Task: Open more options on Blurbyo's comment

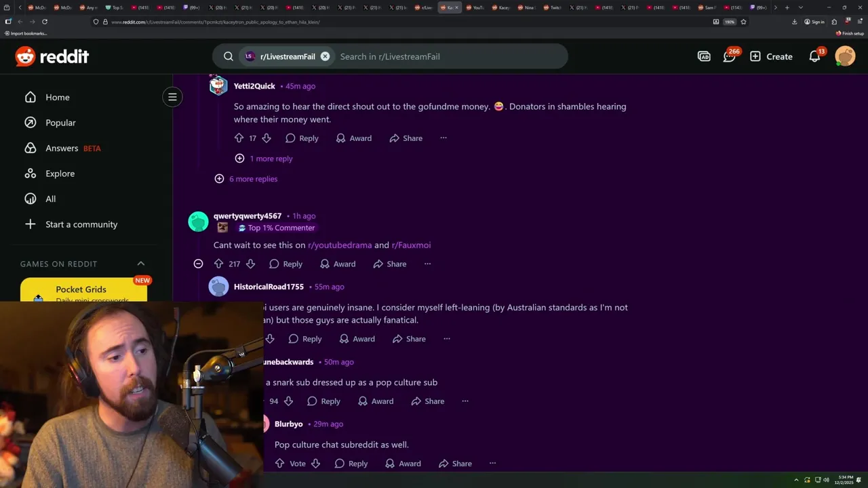Action: point(492,464)
